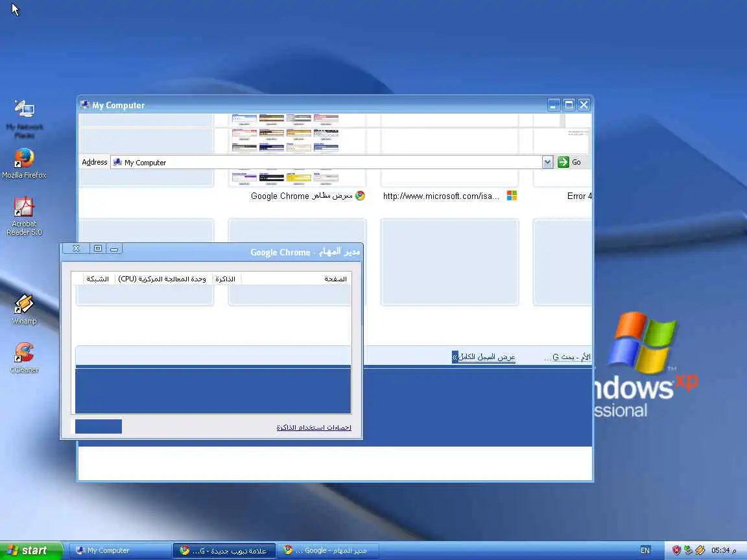Click the show full history link
The image size is (747, 560).
[x=484, y=357]
